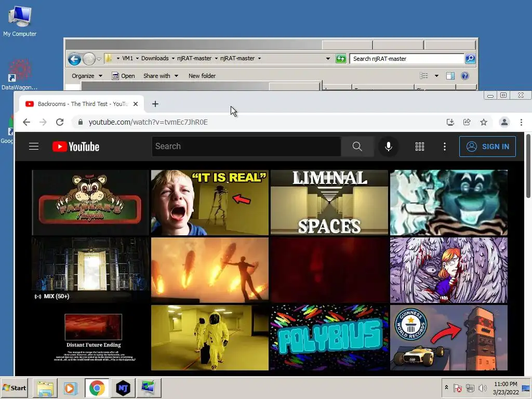Click the lock icon in address bar
This screenshot has width=532, height=399.
81,122
